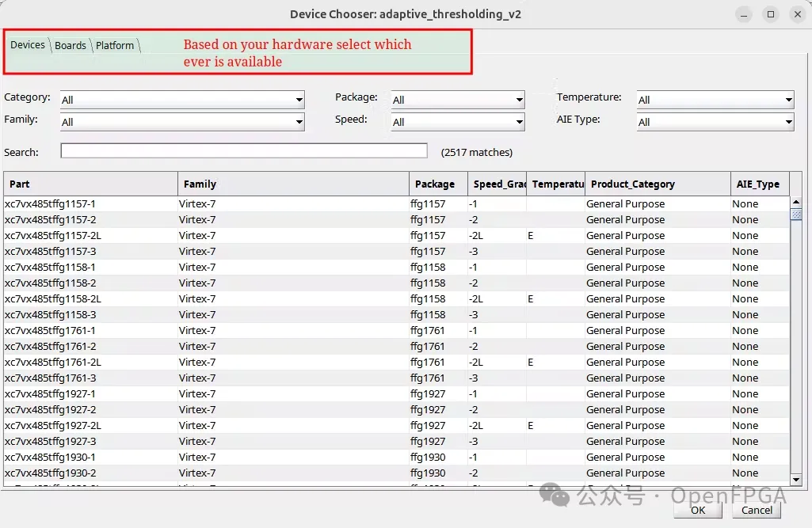Confirm selection with OK button
This screenshot has width=812, height=528.
pos(698,510)
